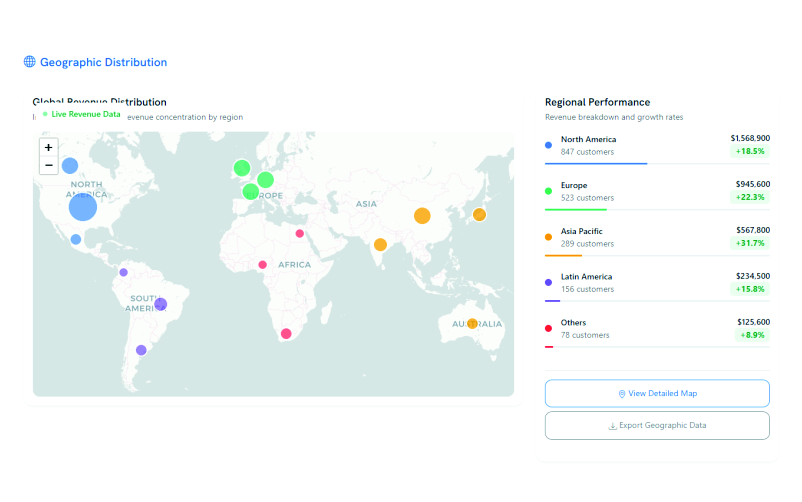Click the globe icon beside Geographic Distribution
Viewport: 802px width, 502px height.
(x=30, y=62)
